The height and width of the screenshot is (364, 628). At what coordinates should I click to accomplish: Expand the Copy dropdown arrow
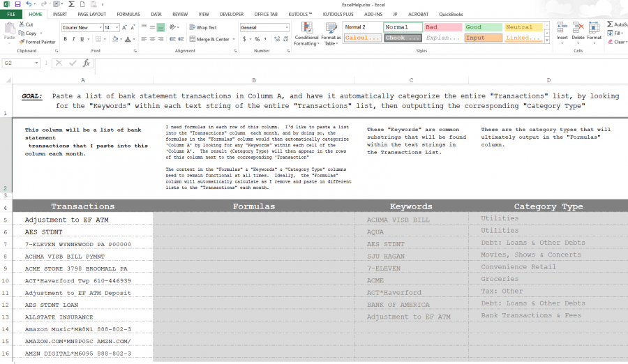41,33
